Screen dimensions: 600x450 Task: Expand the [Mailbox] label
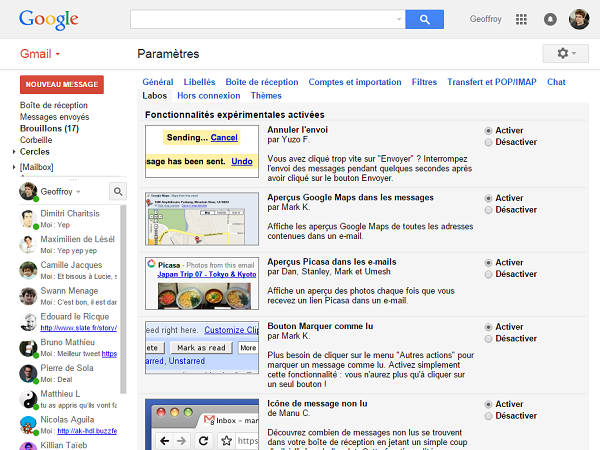pyautogui.click(x=14, y=167)
